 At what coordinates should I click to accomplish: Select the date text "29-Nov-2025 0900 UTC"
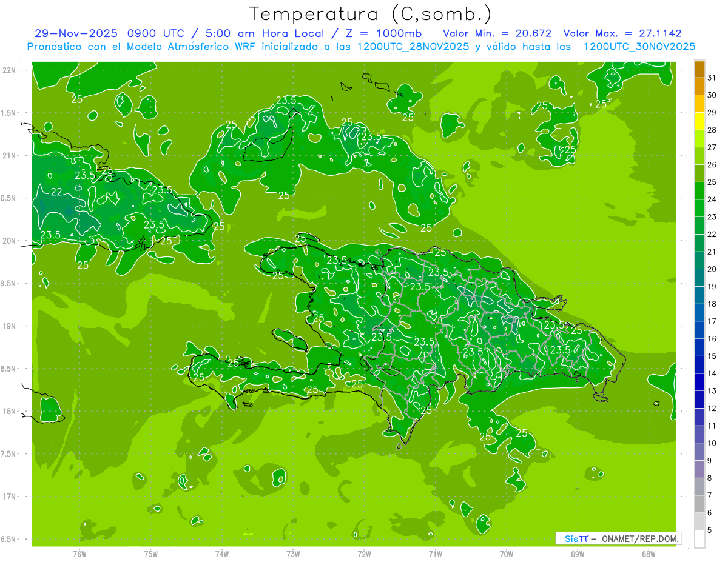(110, 33)
